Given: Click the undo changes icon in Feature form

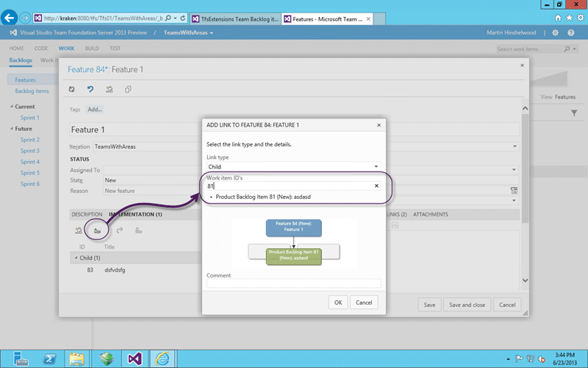Looking at the screenshot, I should (x=90, y=89).
